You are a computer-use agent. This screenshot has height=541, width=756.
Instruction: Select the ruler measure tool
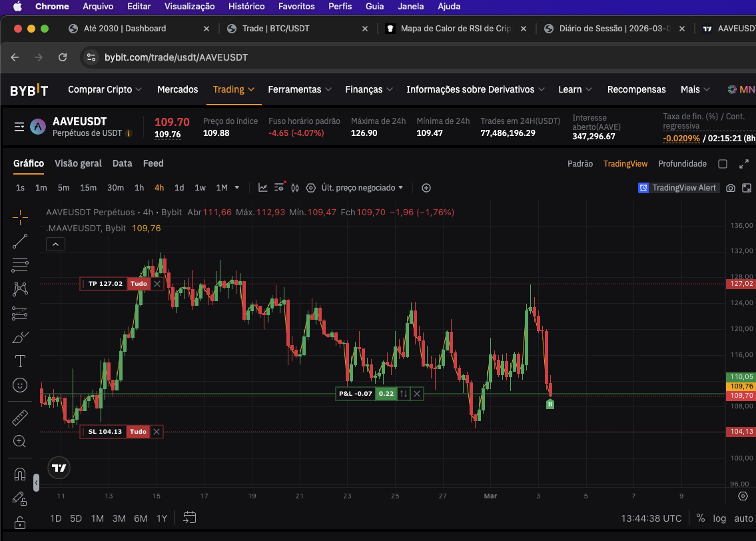20,418
